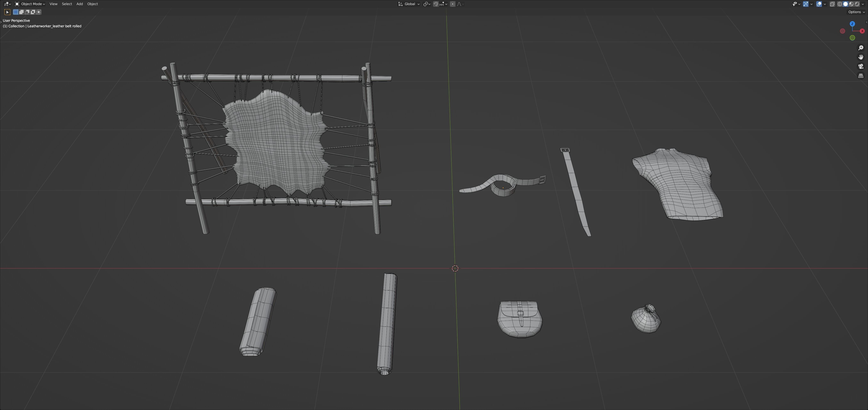
Task: Click the Z axis on navigation gizmo
Action: [x=852, y=24]
